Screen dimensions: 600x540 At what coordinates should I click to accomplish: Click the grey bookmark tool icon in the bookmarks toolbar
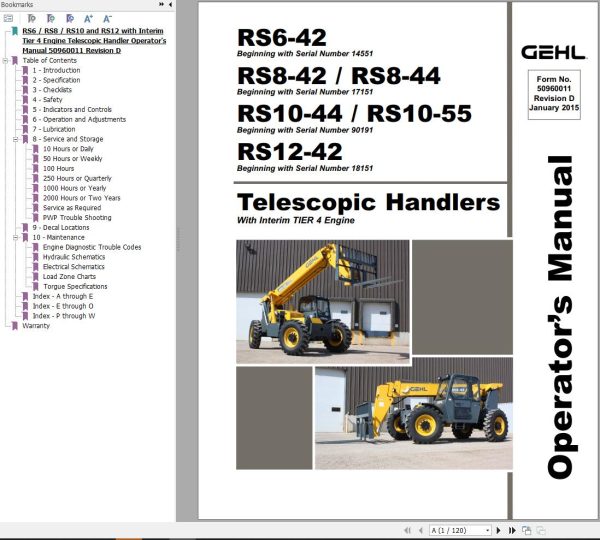click(31, 18)
